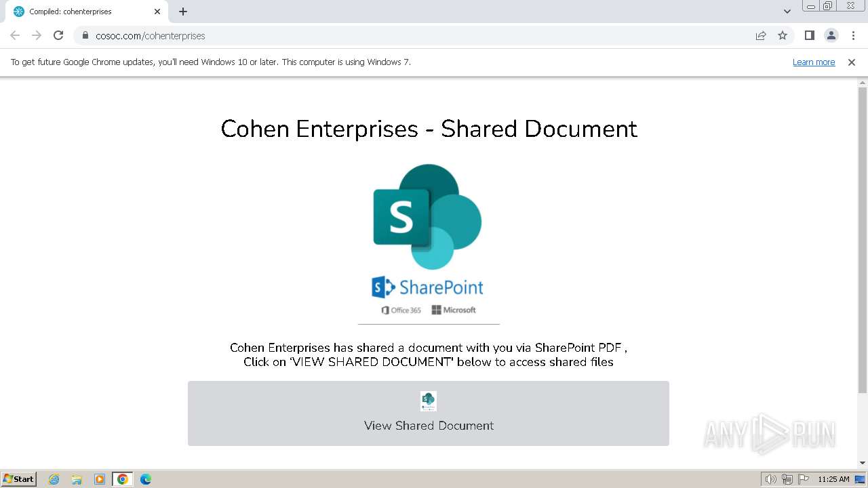
Task: Open the Action Center flag icon
Action: [x=804, y=479]
